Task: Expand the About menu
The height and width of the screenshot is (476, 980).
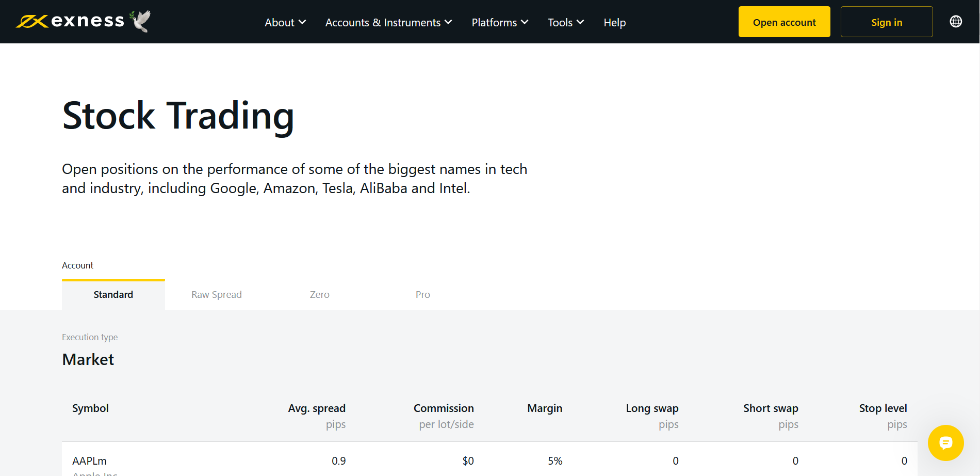Action: click(285, 22)
